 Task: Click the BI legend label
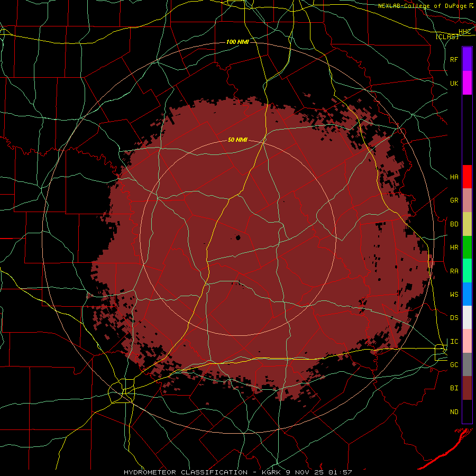click(454, 388)
